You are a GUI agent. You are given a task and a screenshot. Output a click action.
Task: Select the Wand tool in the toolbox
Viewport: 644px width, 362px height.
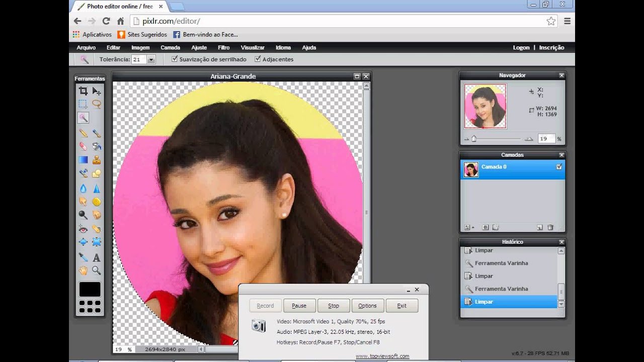[x=83, y=118]
